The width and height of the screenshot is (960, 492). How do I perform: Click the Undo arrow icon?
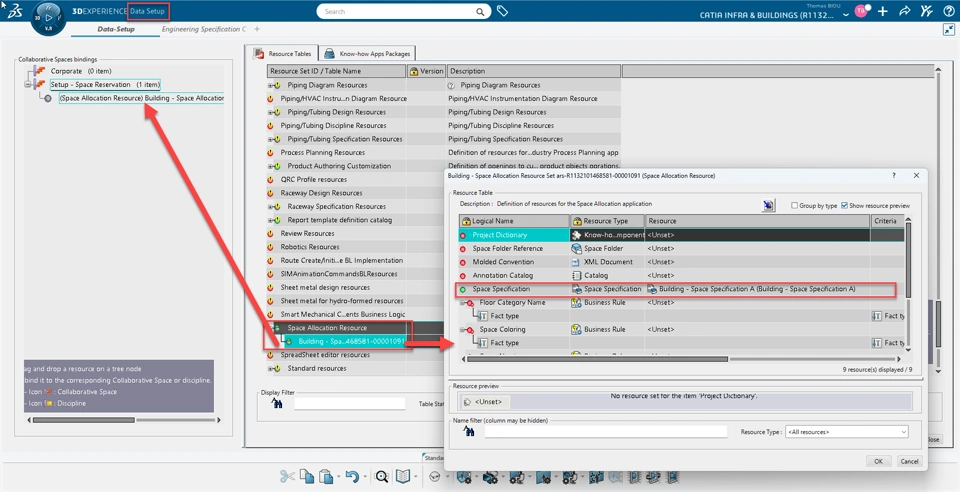(x=351, y=477)
